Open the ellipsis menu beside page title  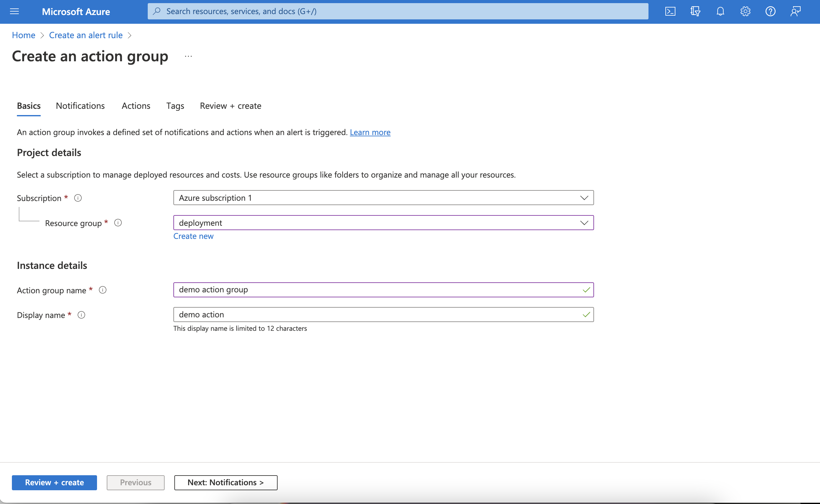tap(188, 56)
